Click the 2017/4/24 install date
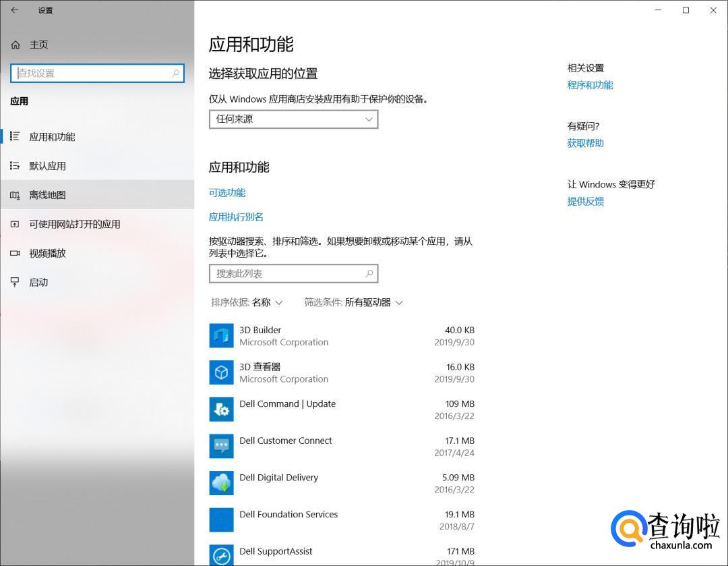Image resolution: width=728 pixels, height=566 pixels. pyautogui.click(x=454, y=453)
